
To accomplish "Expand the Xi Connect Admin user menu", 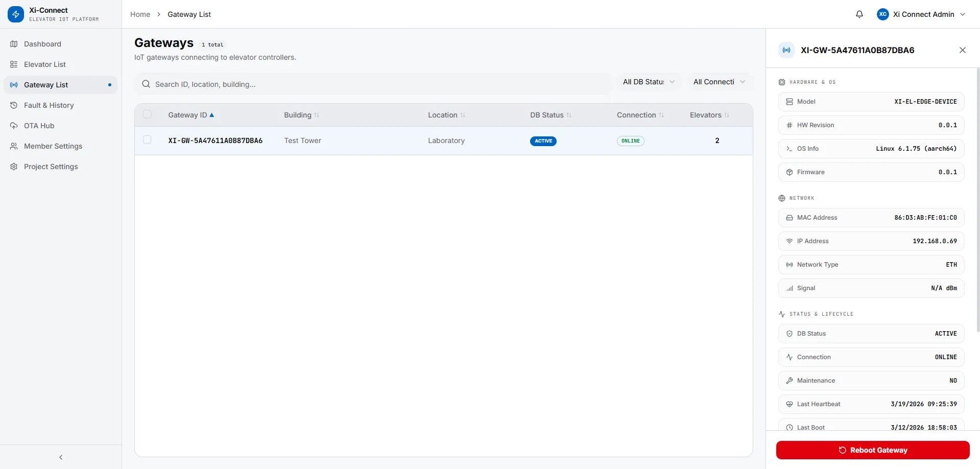I will point(962,14).
